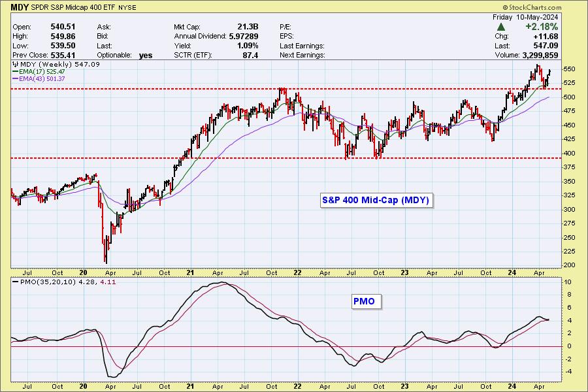Click the purple EMA(43) legend line
The height and width of the screenshot is (392, 588).
[x=16, y=79]
